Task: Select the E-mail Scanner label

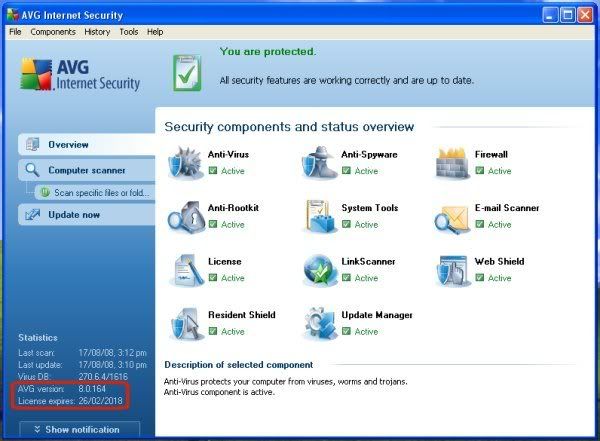Action: [x=507, y=208]
